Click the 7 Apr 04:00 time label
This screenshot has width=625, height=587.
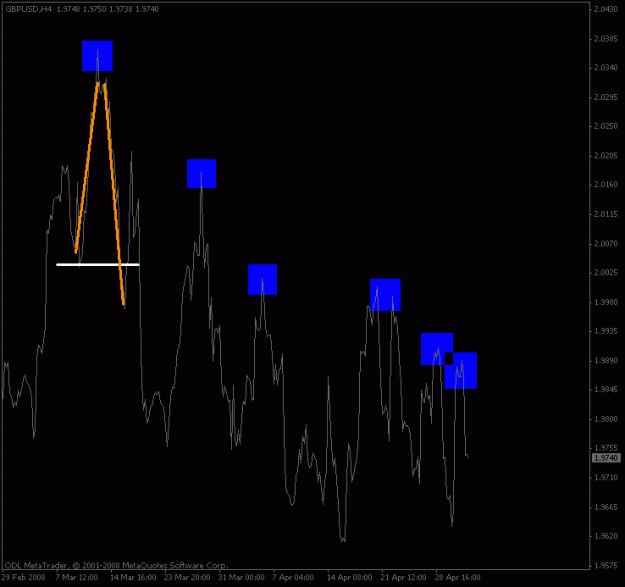point(293,577)
